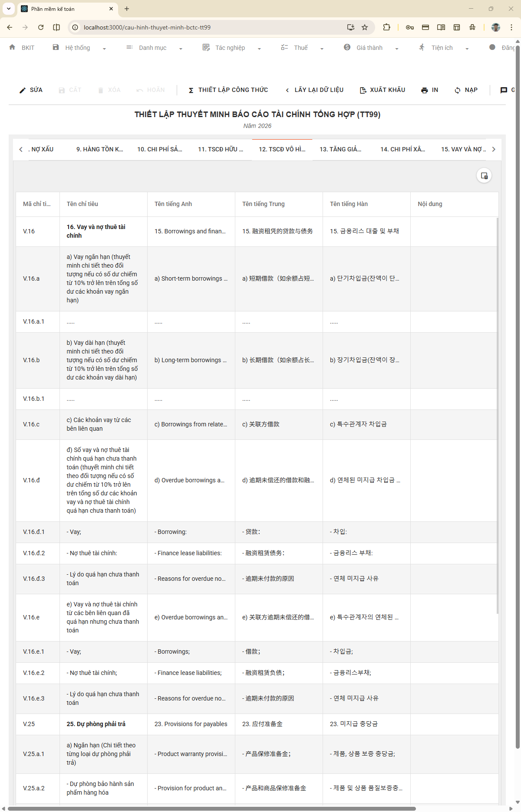
Task: Click the SỬA button label
Action: tap(36, 90)
